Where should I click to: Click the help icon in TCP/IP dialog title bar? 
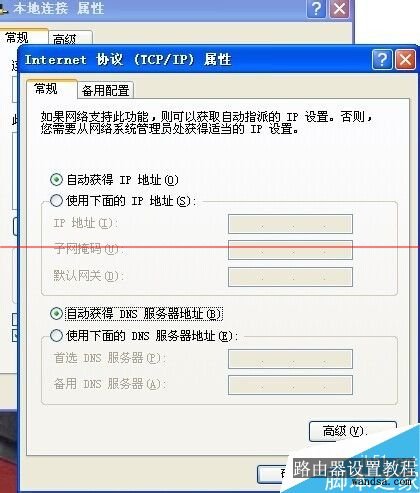(x=382, y=60)
